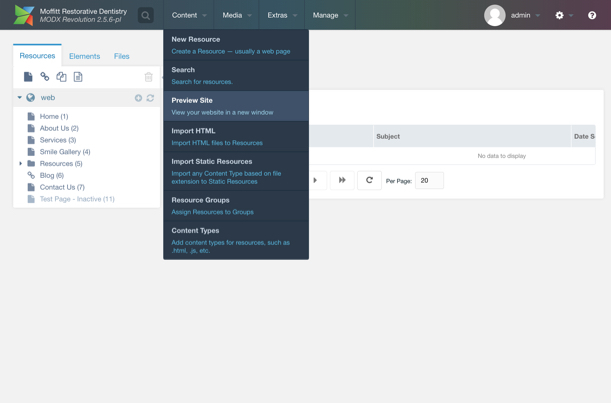The width and height of the screenshot is (611, 403).
Task: Go to next page in grid
Action: tap(315, 180)
